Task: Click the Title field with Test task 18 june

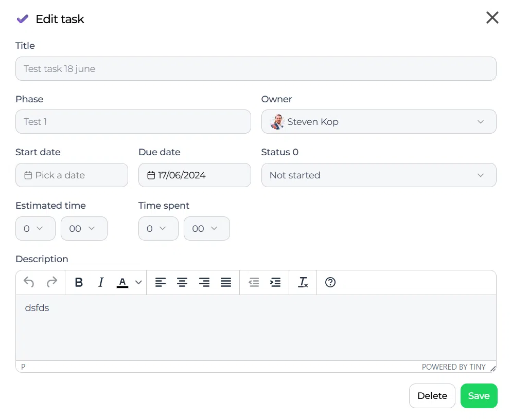Action: coord(256,69)
